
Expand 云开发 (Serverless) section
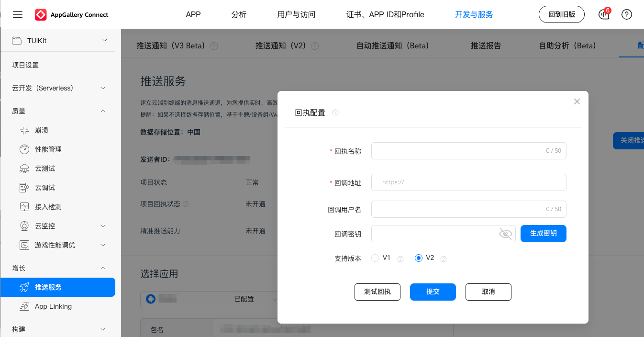click(103, 88)
